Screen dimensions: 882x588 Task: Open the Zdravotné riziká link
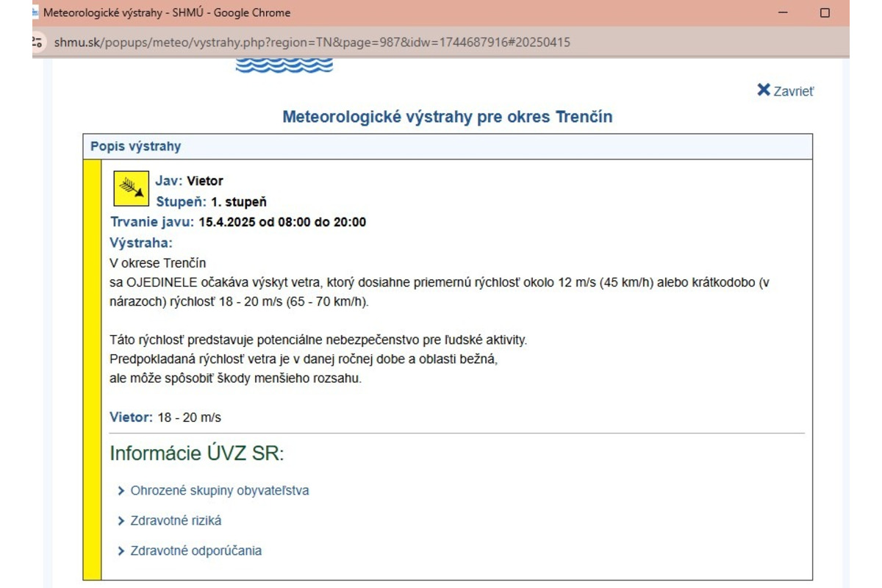click(x=176, y=520)
